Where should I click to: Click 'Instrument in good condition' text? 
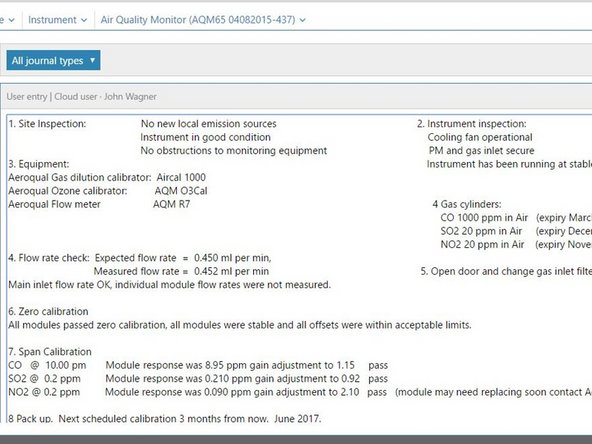coord(205,137)
